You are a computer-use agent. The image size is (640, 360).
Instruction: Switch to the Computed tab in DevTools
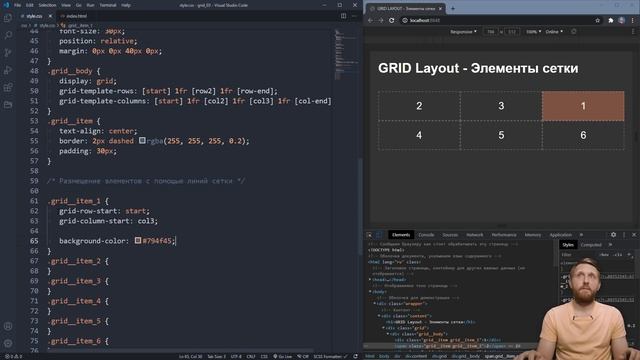pyautogui.click(x=591, y=244)
